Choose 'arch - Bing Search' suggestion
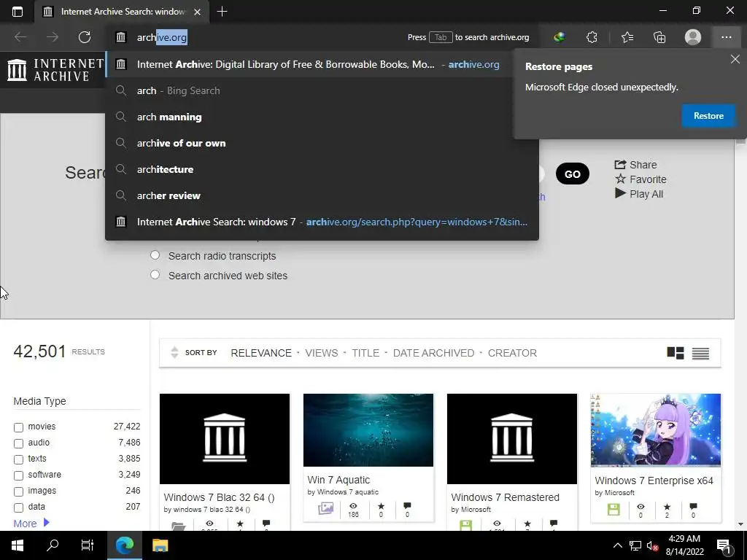Screen dimensions: 747x560 [322, 90]
